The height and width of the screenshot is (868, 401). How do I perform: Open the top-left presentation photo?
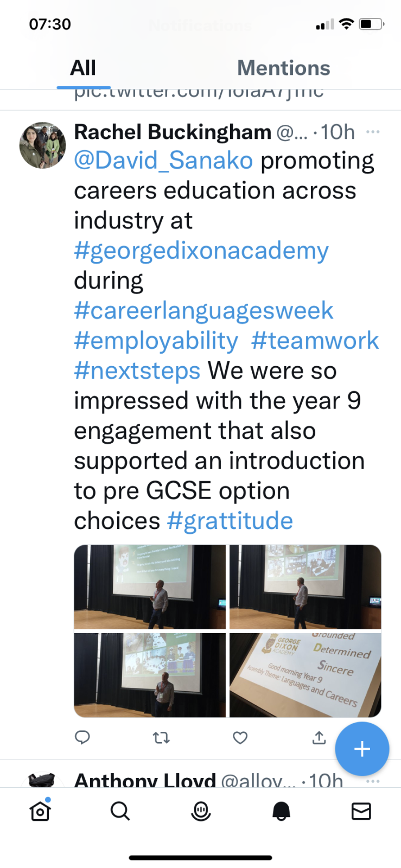pos(150,586)
